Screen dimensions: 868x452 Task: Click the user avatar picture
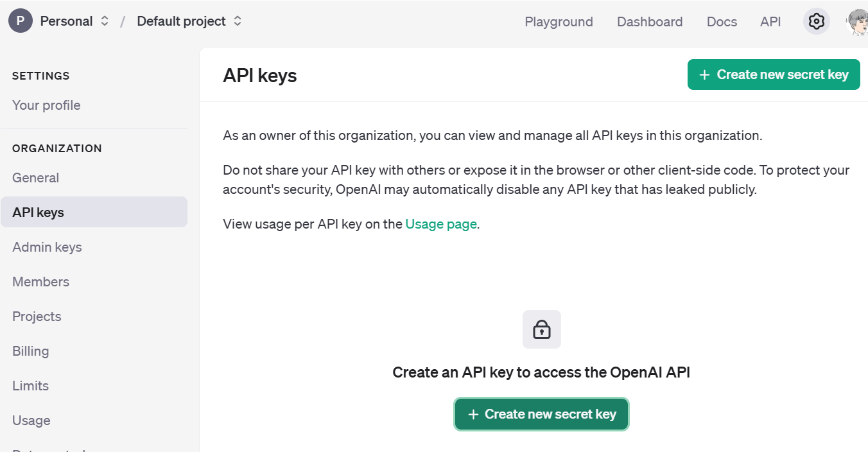pos(858,22)
